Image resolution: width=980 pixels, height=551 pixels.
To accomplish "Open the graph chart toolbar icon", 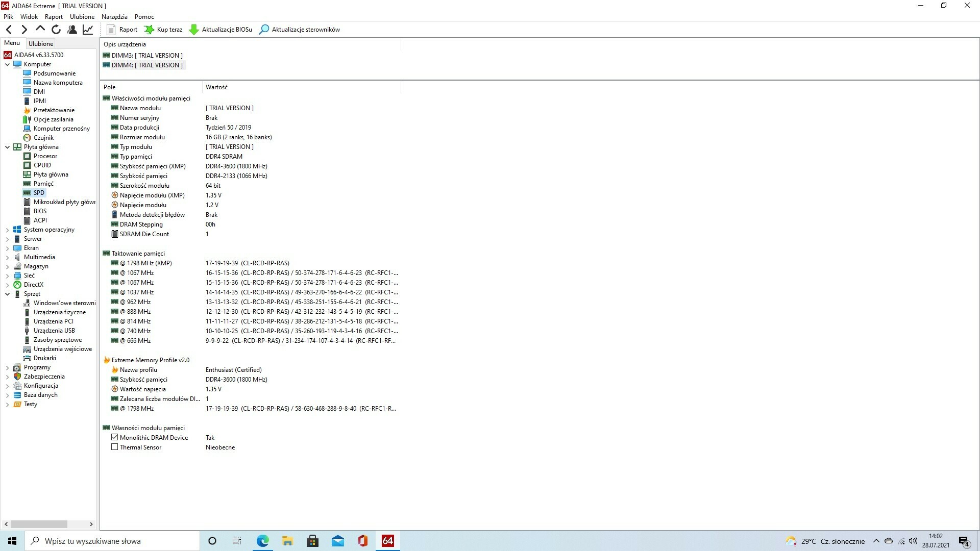I will 88,30.
